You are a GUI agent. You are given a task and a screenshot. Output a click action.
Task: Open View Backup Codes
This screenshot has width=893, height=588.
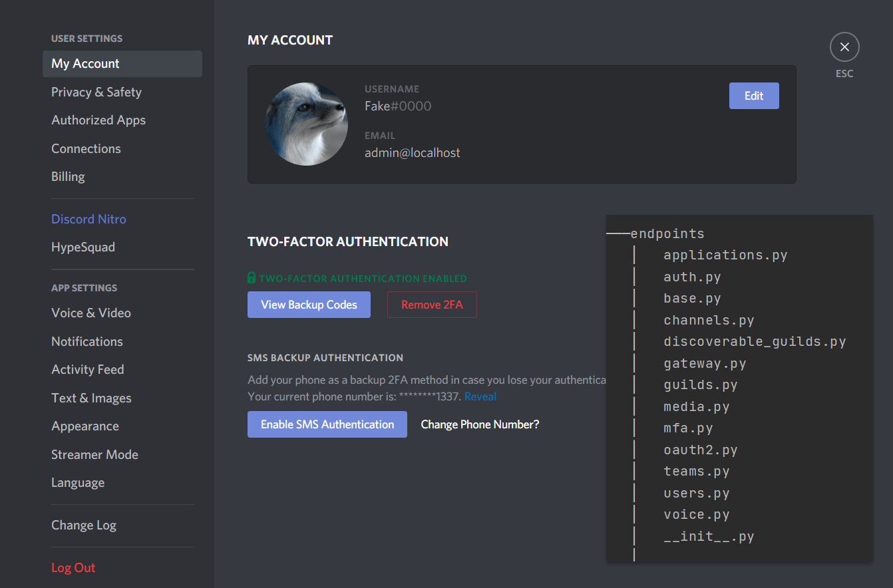click(309, 305)
